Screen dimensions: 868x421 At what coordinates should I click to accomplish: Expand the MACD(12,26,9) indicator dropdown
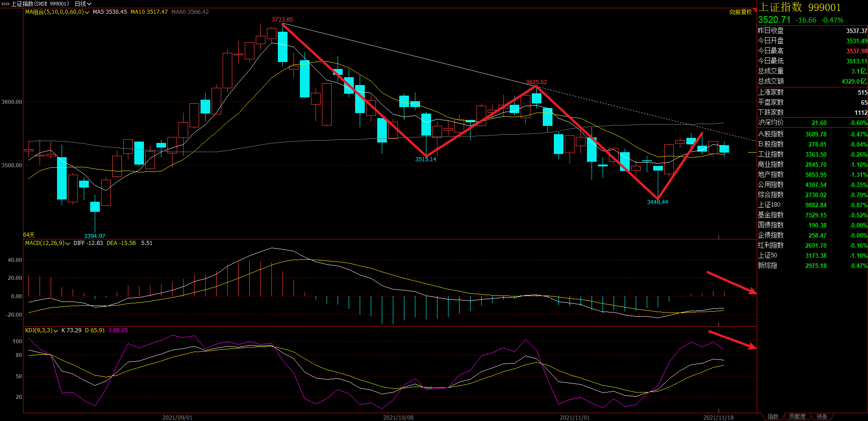(68, 244)
